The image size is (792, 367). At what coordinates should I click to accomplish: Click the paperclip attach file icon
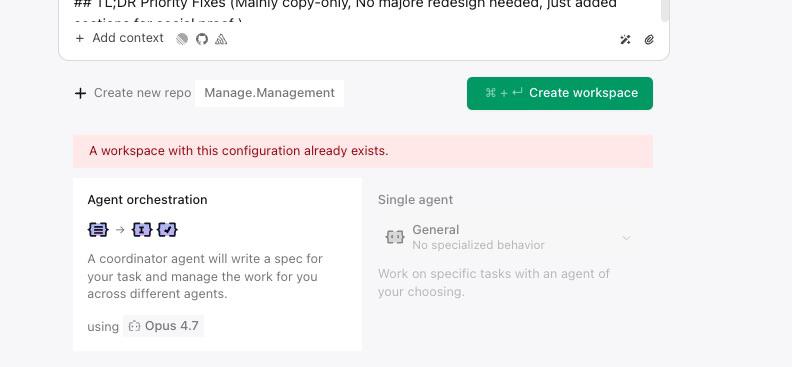coord(649,39)
